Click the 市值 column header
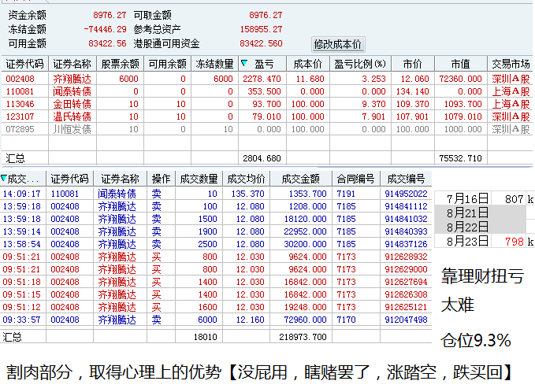Viewport: 535px width, 392px height. (461, 64)
